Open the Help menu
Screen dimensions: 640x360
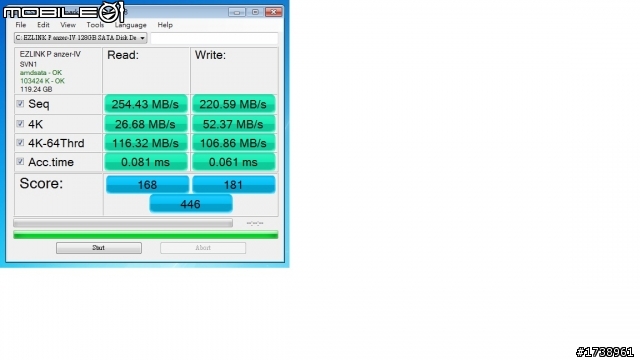point(165,25)
